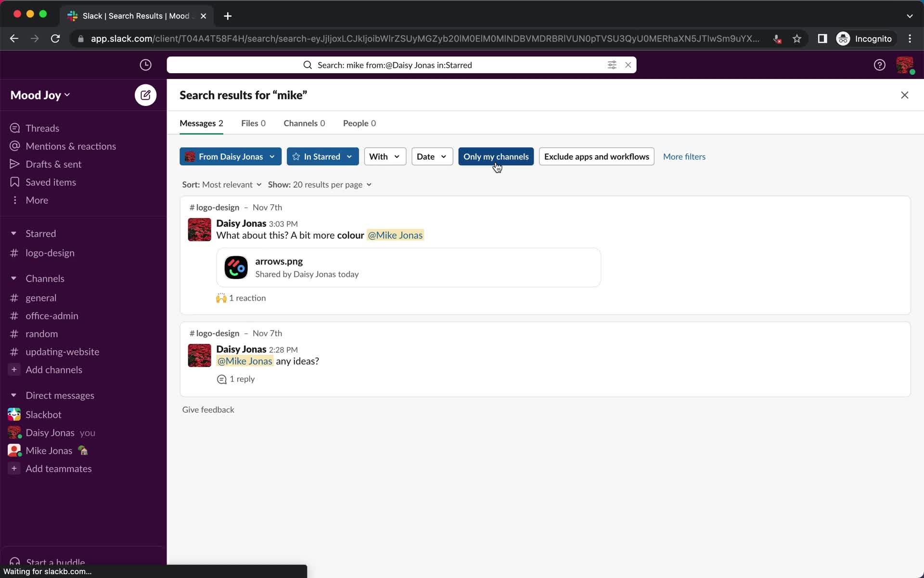The height and width of the screenshot is (578, 924).
Task: Click More filters button
Action: [684, 156]
